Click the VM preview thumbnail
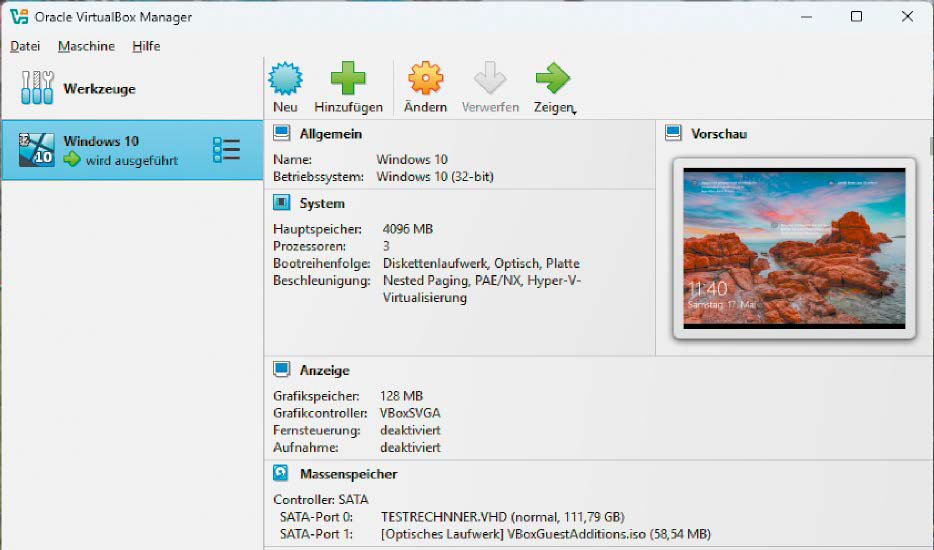Viewport: 934px width, 550px height. [x=794, y=248]
